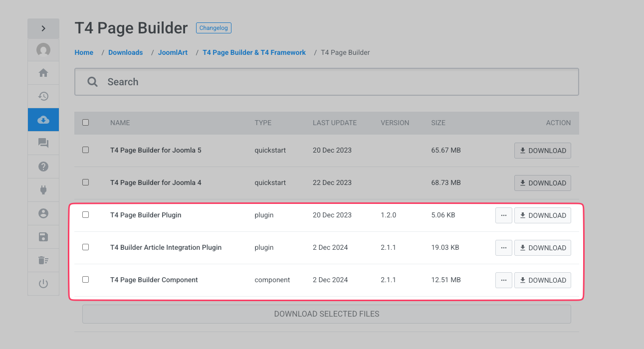The image size is (644, 349).
Task: Click 'T4 Page Builder Component' file name
Action: pos(154,280)
